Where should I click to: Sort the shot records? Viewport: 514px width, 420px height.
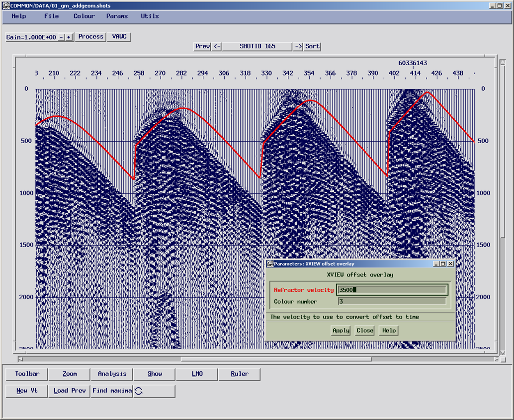(312, 46)
